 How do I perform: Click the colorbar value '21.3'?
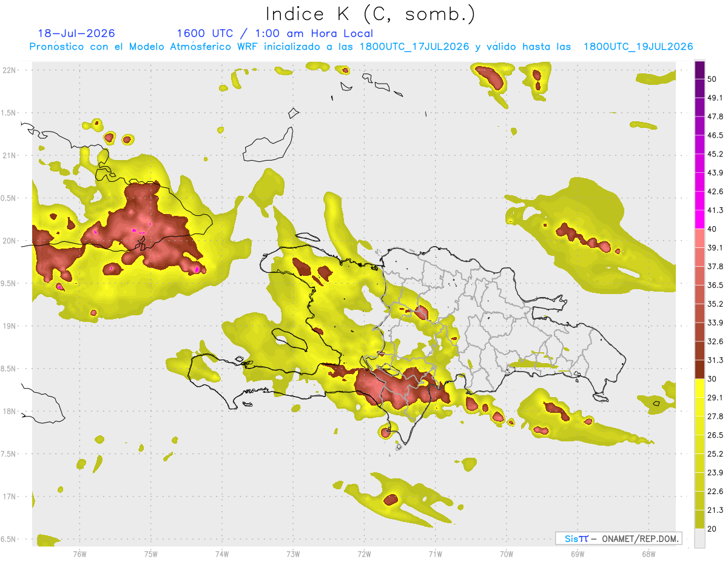(x=716, y=510)
